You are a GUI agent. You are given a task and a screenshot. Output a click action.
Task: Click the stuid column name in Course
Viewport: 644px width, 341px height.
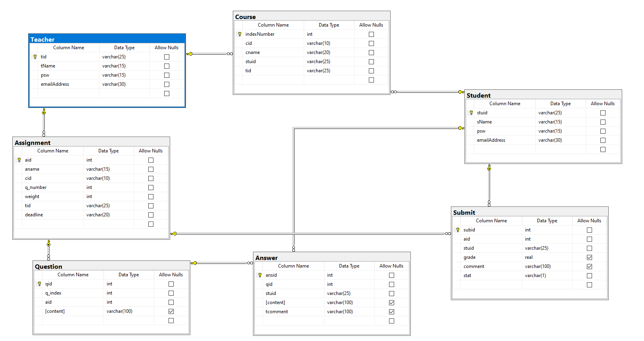point(251,62)
